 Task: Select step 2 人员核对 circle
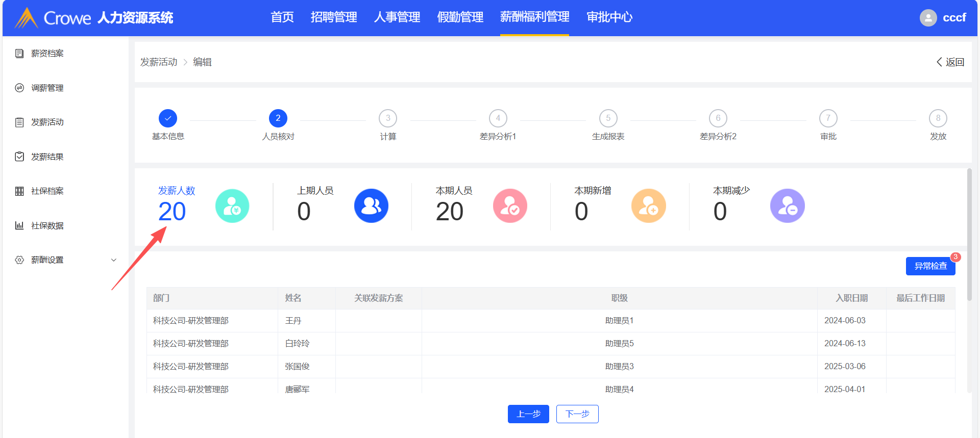(278, 118)
